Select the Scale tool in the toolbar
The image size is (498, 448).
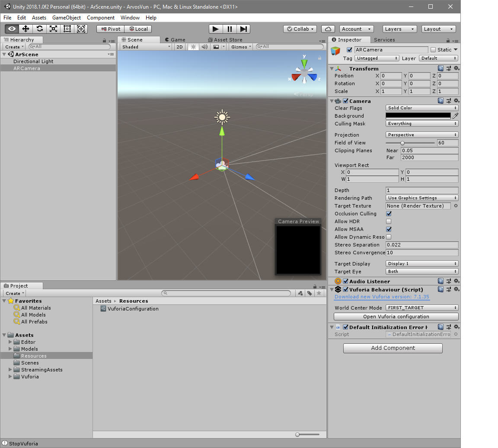(53, 29)
